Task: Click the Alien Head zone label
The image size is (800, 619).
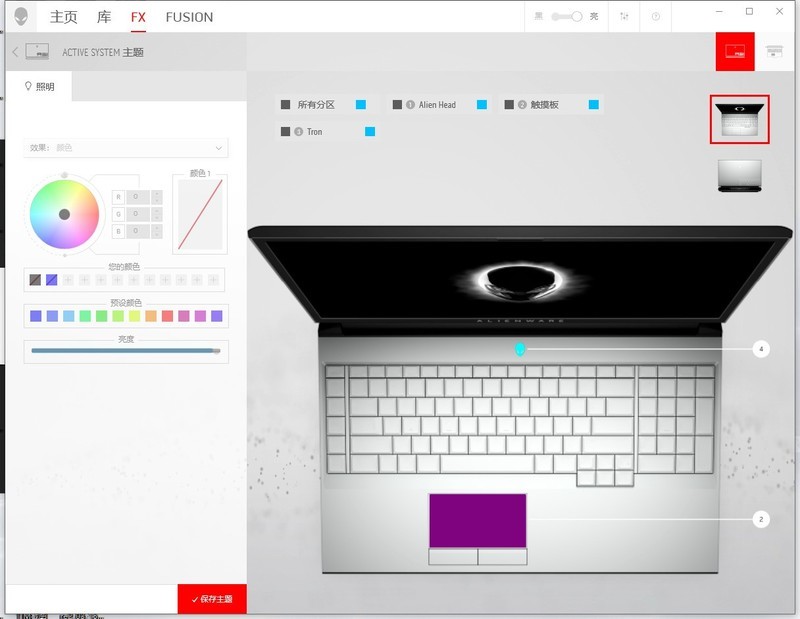Action: 437,105
